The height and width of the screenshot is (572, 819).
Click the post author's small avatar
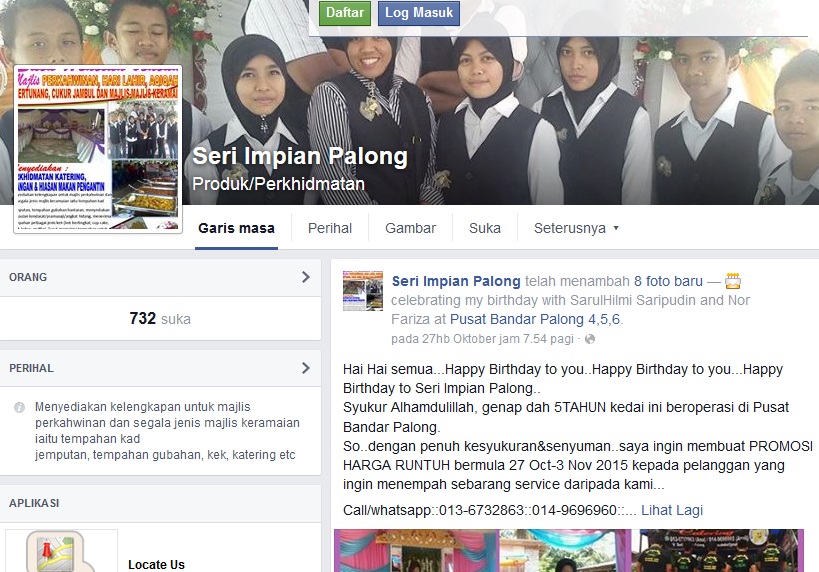[362, 290]
